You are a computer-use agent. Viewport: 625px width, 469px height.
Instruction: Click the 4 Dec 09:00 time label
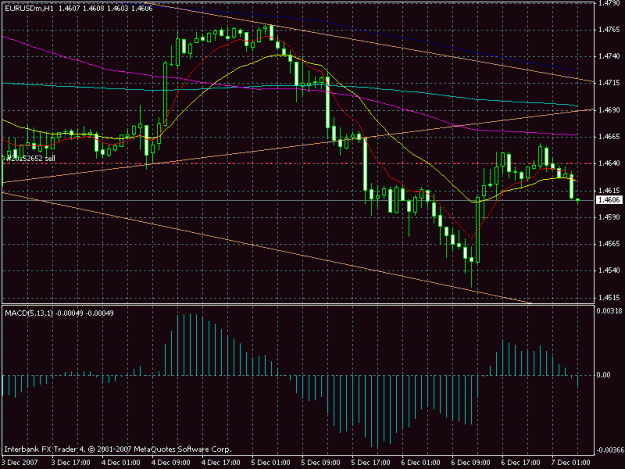[x=171, y=462]
